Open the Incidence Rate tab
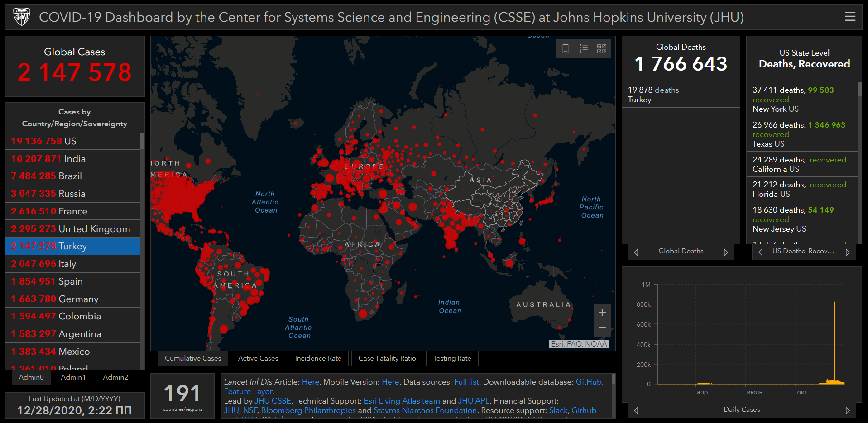Image resolution: width=868 pixels, height=423 pixels. point(318,358)
